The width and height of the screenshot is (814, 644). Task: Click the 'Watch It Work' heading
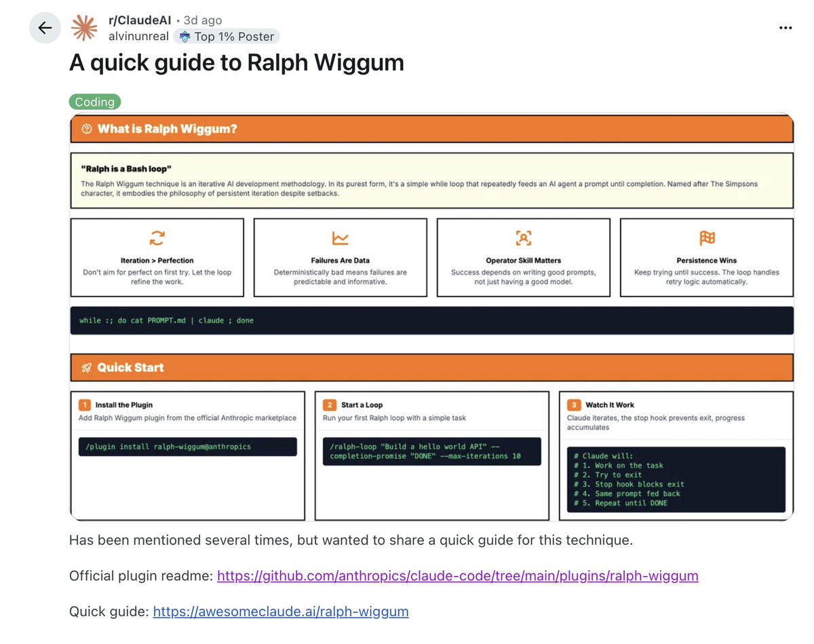[x=610, y=405]
